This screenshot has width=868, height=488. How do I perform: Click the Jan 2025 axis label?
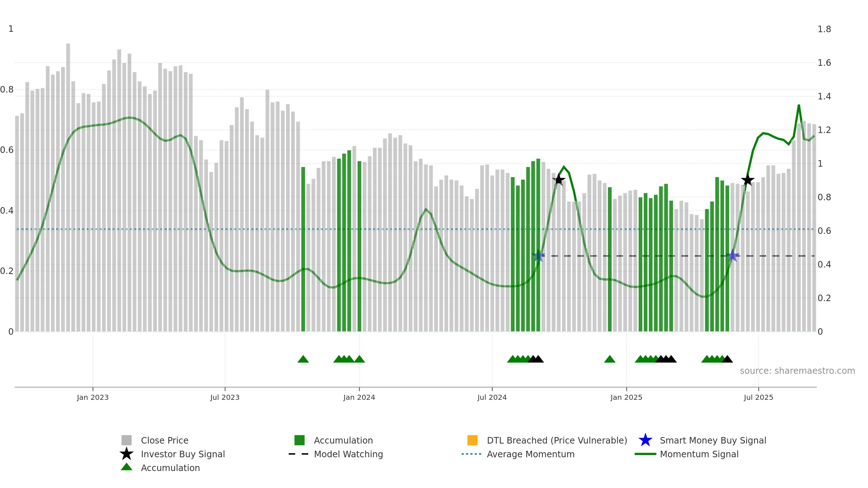point(626,398)
